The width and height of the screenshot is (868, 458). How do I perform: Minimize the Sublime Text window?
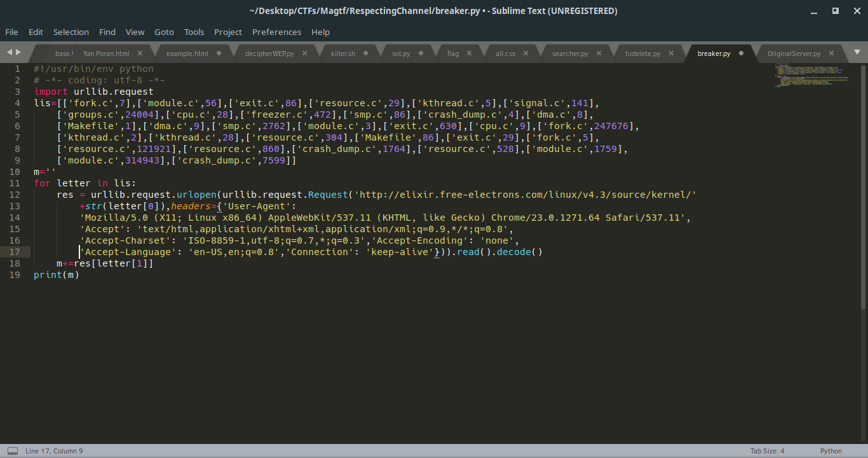click(x=815, y=11)
